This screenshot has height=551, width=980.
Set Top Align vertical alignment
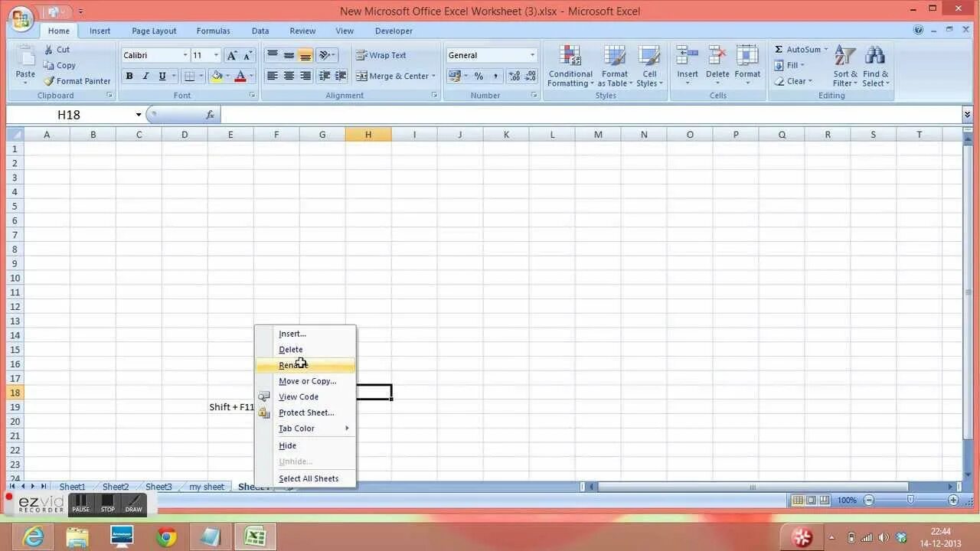pos(272,55)
